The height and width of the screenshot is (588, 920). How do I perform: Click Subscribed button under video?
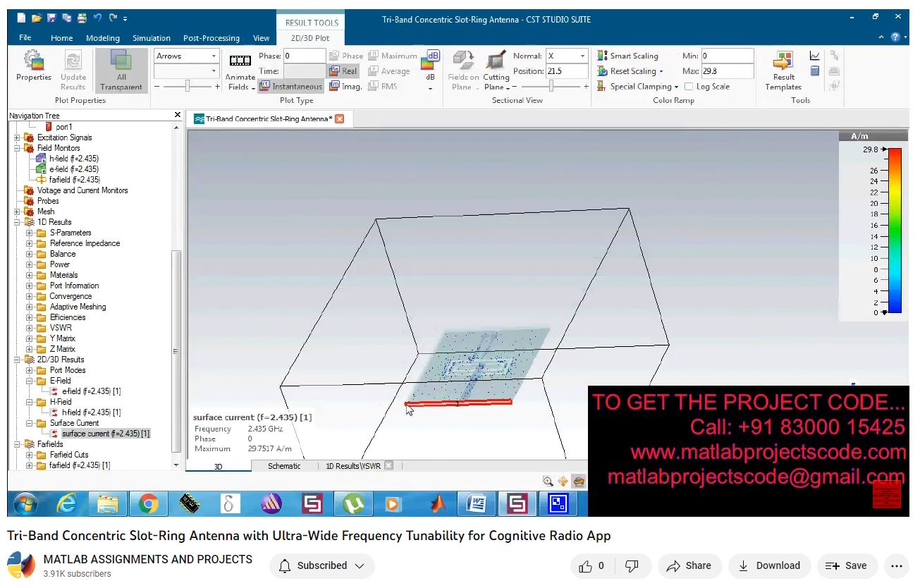click(x=321, y=565)
